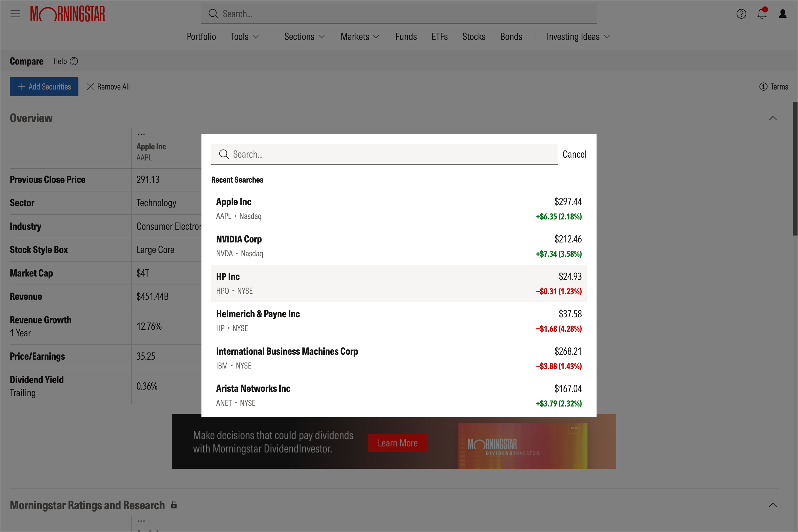Go to the ETFs page
The height and width of the screenshot is (532, 798).
point(439,37)
